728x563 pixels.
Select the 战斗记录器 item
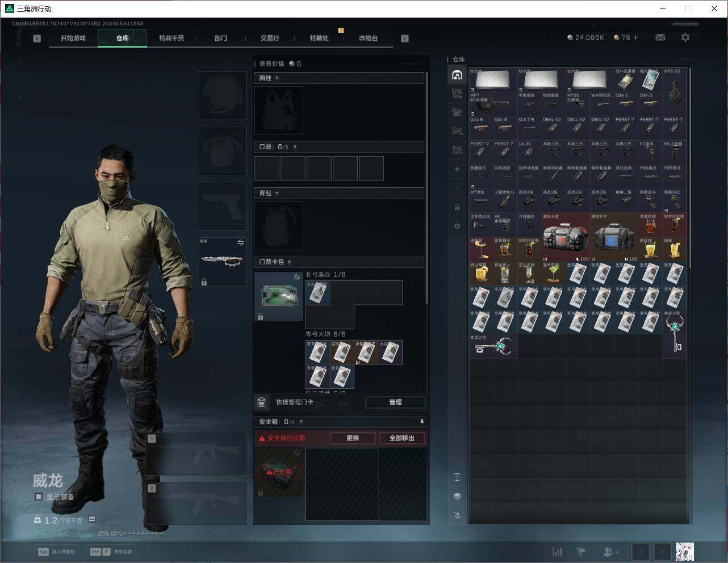pos(626,79)
